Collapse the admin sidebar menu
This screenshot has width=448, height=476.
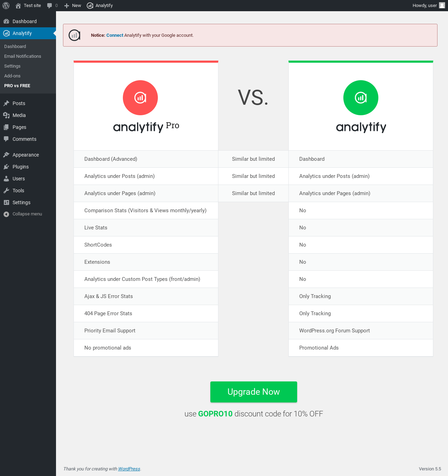pos(27,214)
